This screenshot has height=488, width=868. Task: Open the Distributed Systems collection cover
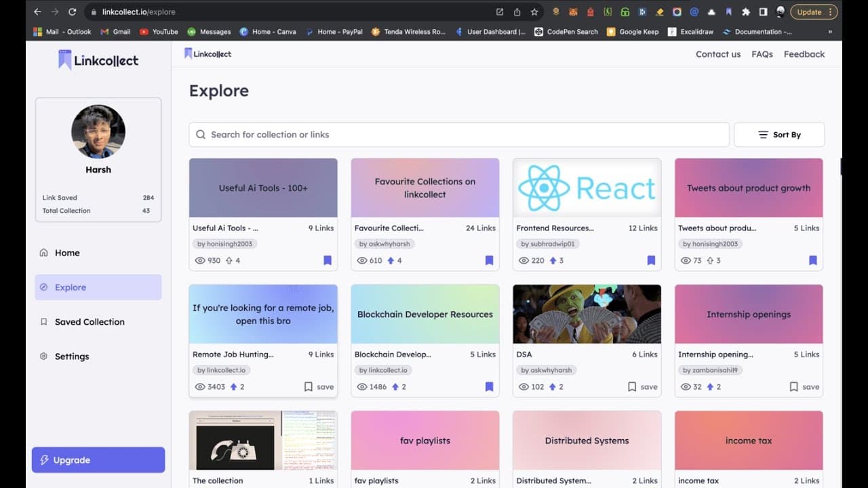point(587,441)
